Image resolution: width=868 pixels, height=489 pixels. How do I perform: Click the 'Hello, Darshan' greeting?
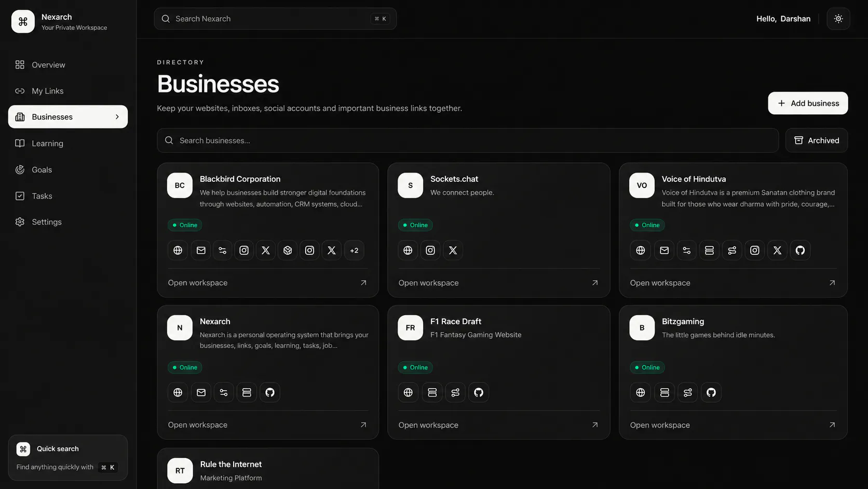tap(783, 19)
